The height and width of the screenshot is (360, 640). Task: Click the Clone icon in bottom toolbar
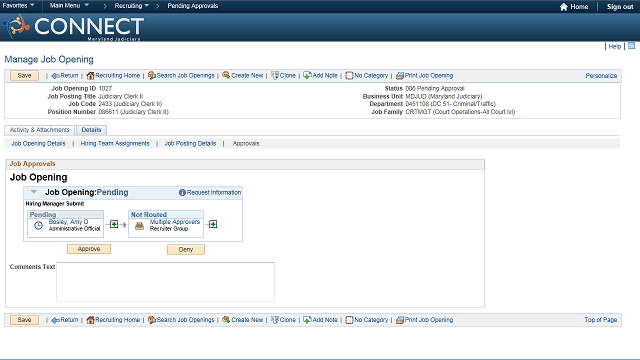click(275, 320)
